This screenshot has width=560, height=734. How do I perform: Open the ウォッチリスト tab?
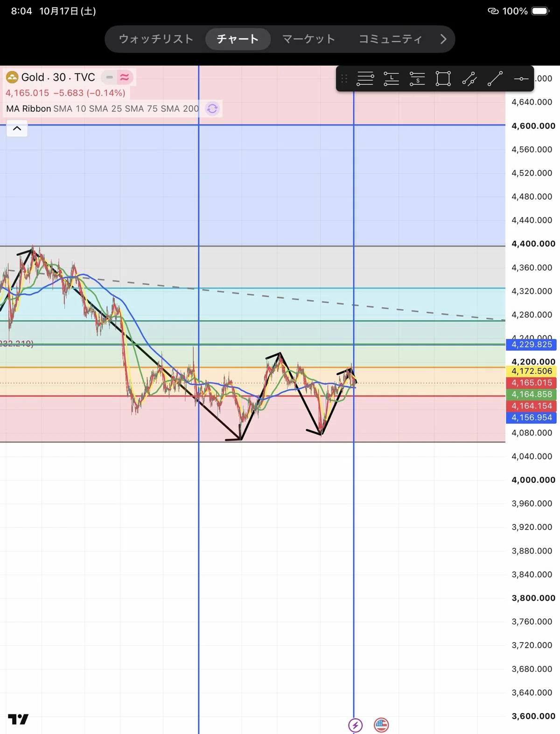[156, 39]
